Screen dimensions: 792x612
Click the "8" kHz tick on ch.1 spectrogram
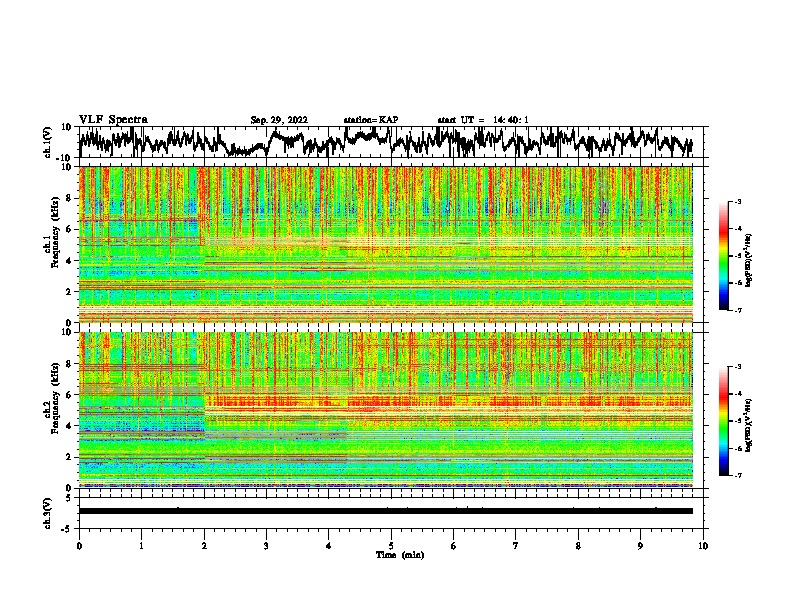point(69,198)
